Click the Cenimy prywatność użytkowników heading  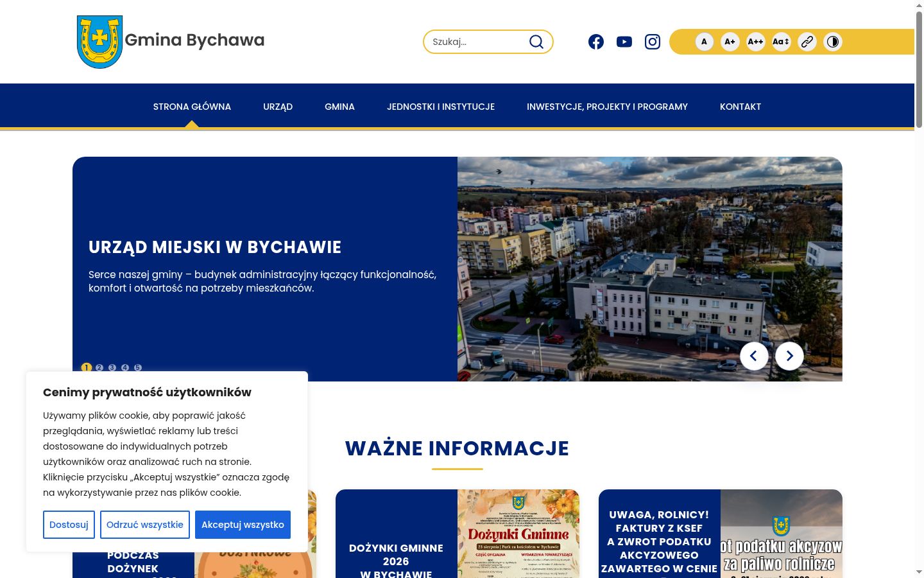point(147,392)
